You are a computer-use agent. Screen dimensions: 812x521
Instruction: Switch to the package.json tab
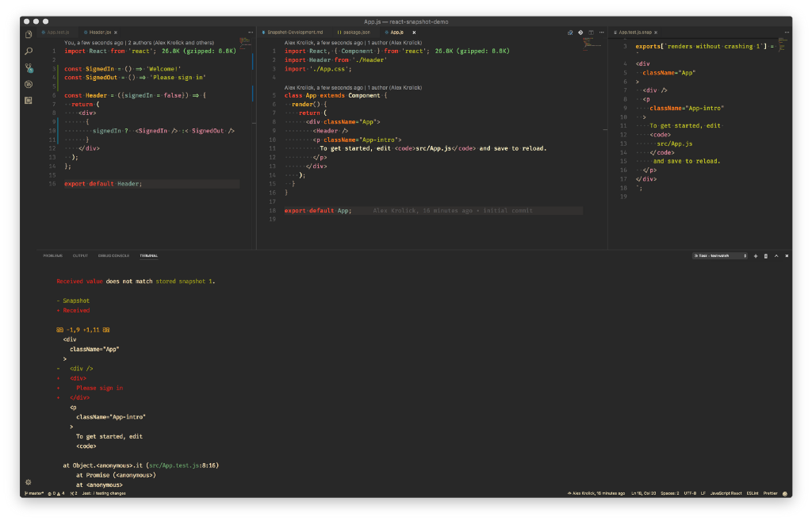[356, 33]
